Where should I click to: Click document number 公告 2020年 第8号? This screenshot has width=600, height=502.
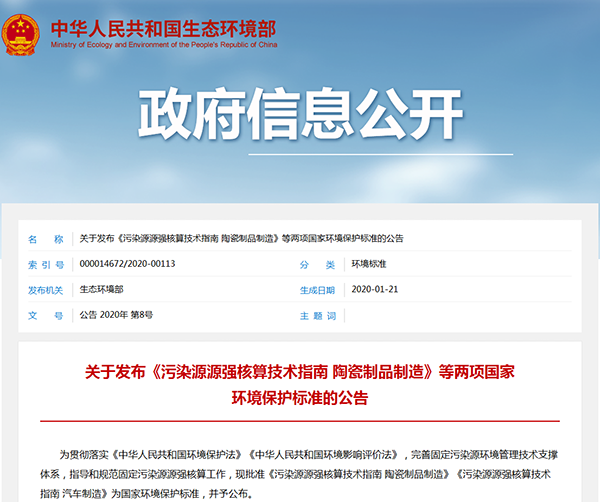pyautogui.click(x=116, y=315)
